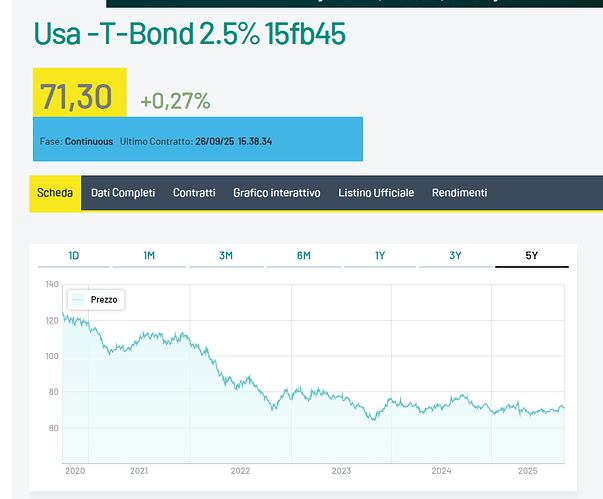Choose the 1M chart period
Viewport: 603px width, 499px height.
point(149,256)
